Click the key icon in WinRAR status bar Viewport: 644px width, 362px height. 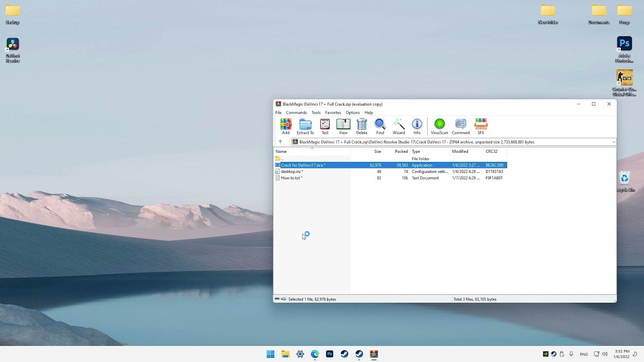284,299
